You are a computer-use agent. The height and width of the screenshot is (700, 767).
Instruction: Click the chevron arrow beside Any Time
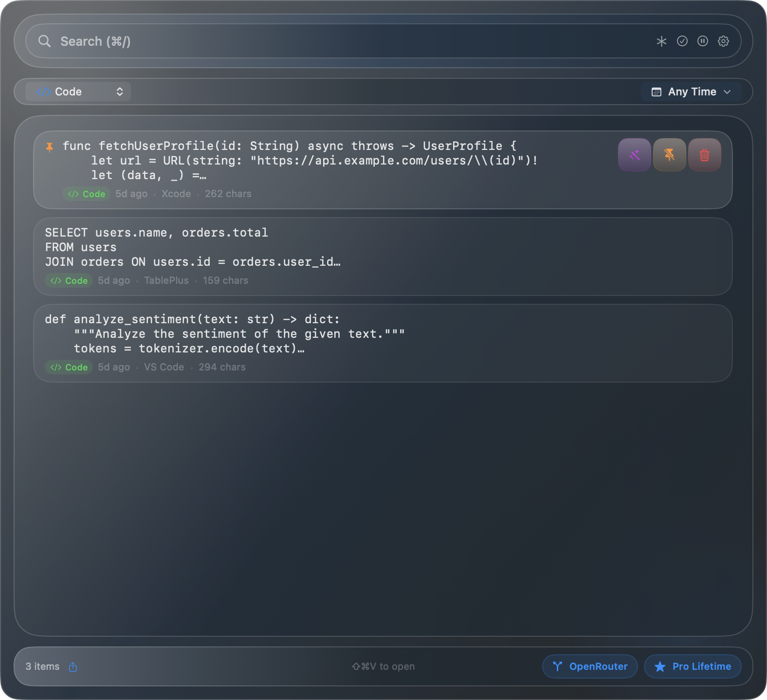727,92
